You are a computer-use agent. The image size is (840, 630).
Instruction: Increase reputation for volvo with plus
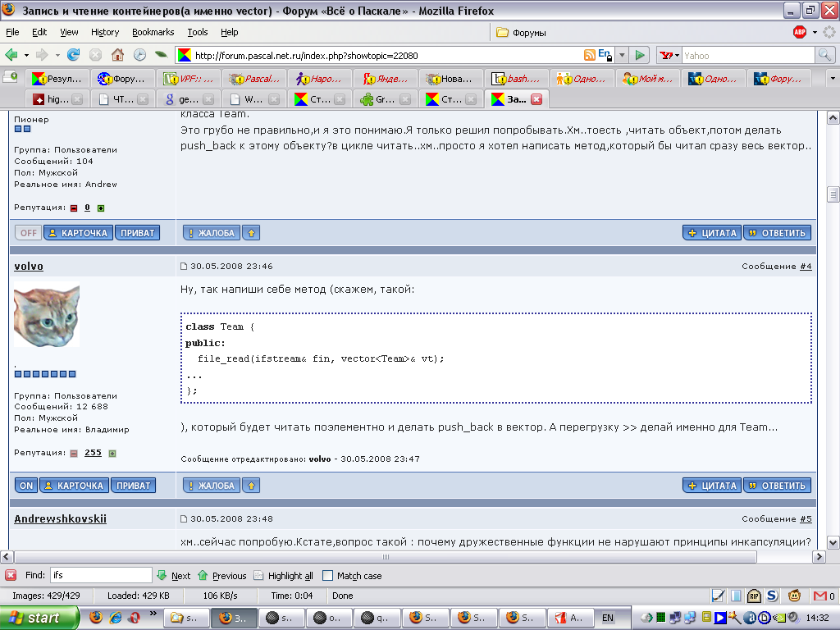(x=112, y=453)
